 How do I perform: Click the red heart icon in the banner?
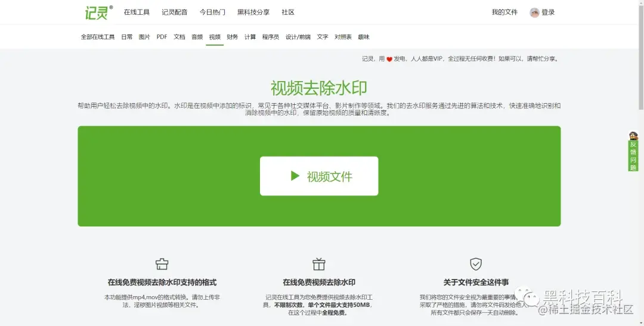click(x=389, y=59)
